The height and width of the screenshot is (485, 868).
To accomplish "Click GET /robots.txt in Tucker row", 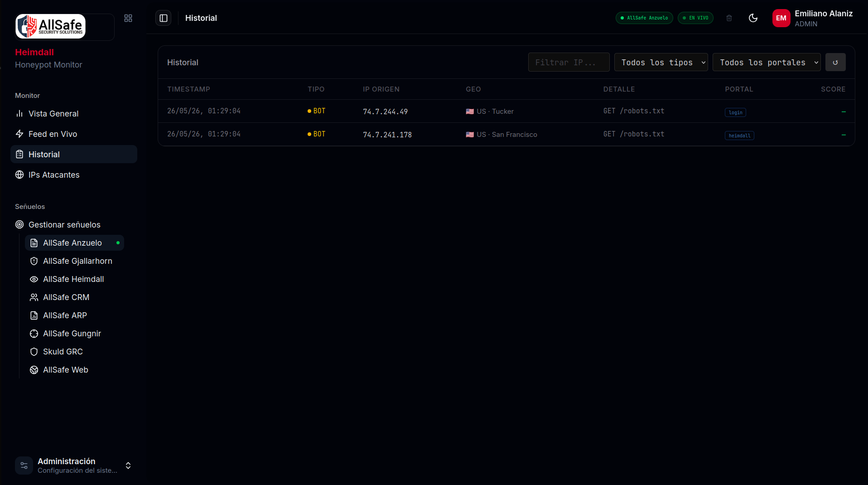I will tap(634, 111).
